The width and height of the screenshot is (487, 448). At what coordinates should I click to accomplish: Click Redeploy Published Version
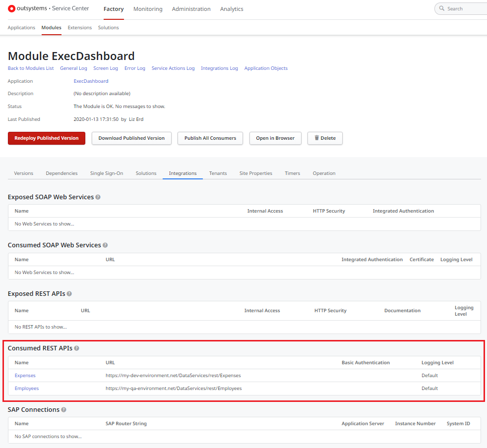46,138
